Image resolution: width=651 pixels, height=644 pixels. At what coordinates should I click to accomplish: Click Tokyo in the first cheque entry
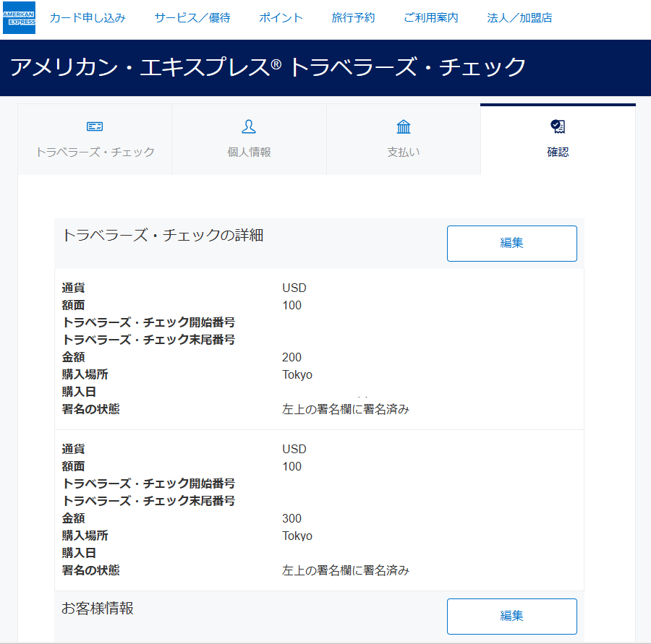[x=297, y=374]
